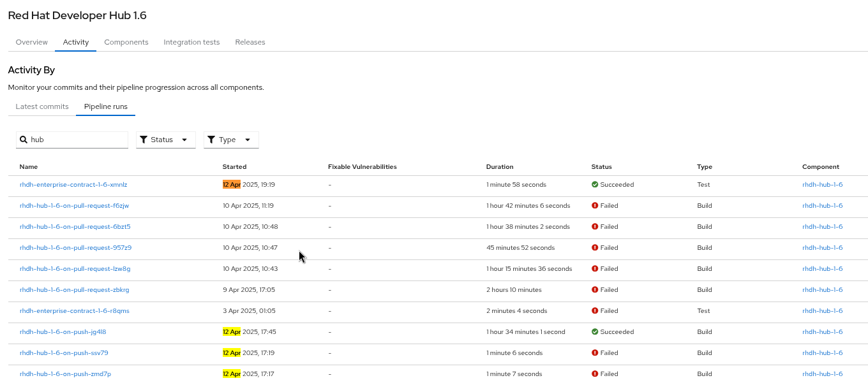Image resolution: width=868 pixels, height=385 pixels.
Task: Click red Failed icon for zbkrg run
Action: [x=595, y=290]
